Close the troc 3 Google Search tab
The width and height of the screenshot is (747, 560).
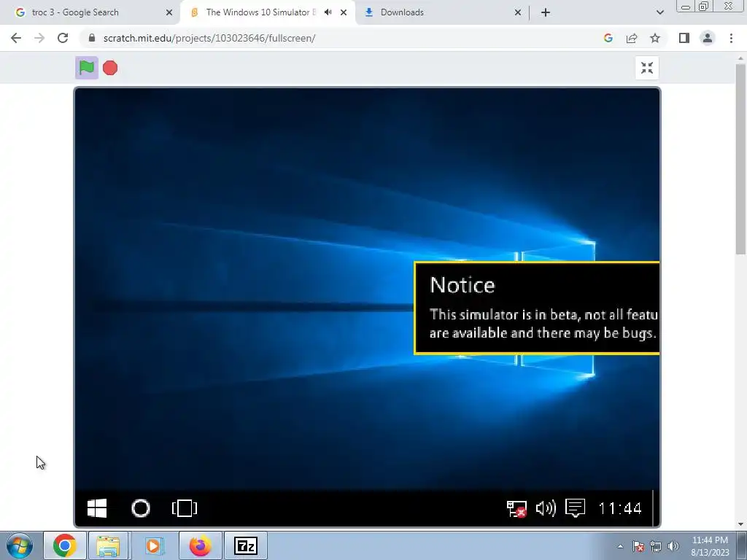[x=169, y=13]
